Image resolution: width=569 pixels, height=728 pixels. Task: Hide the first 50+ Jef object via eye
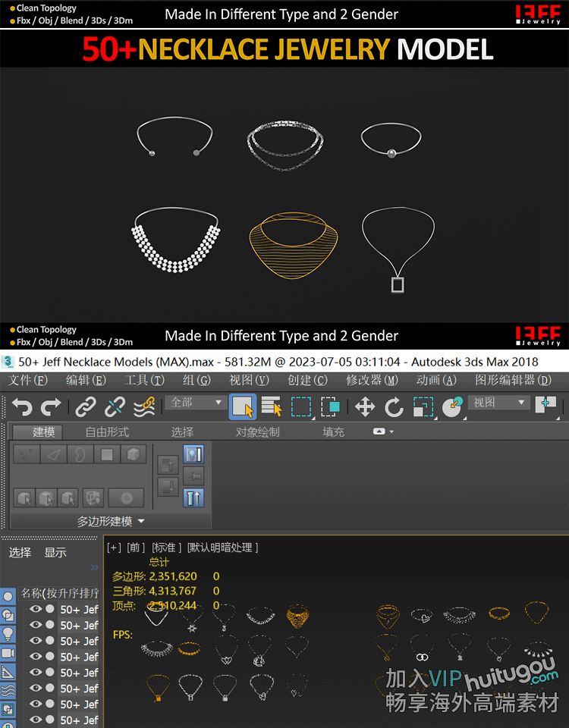pyautogui.click(x=36, y=609)
